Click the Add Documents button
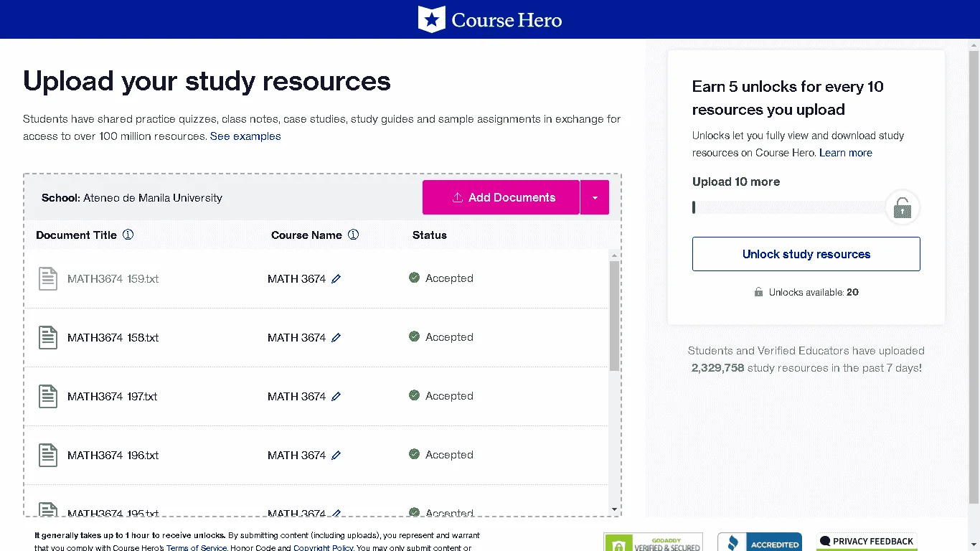980x551 pixels. click(501, 197)
